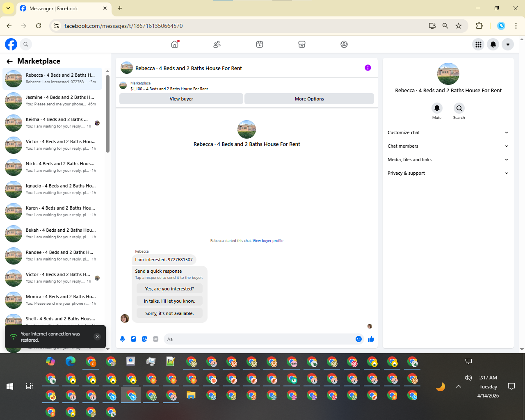Open the Jasmine conversation in chat list
This screenshot has height=420, width=525.
[x=52, y=100]
